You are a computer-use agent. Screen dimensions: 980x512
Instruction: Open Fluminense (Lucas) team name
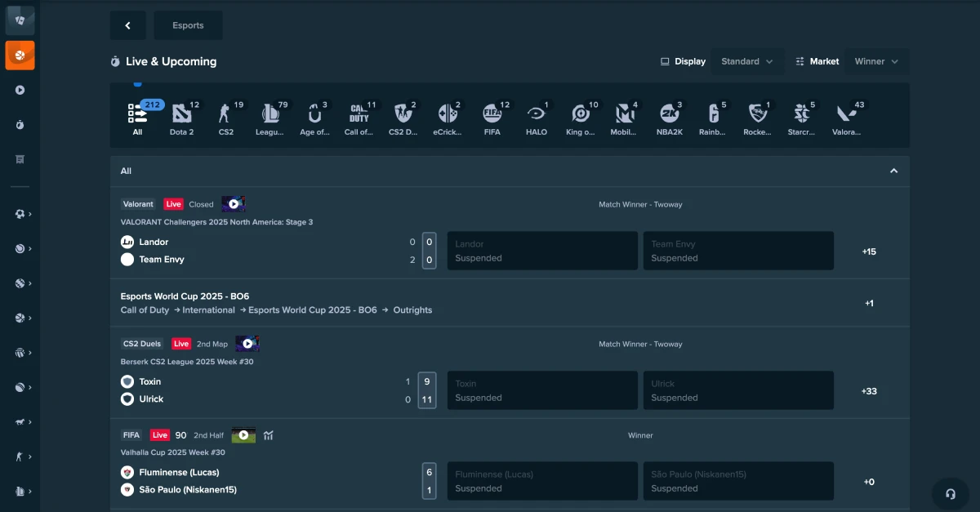coord(180,472)
